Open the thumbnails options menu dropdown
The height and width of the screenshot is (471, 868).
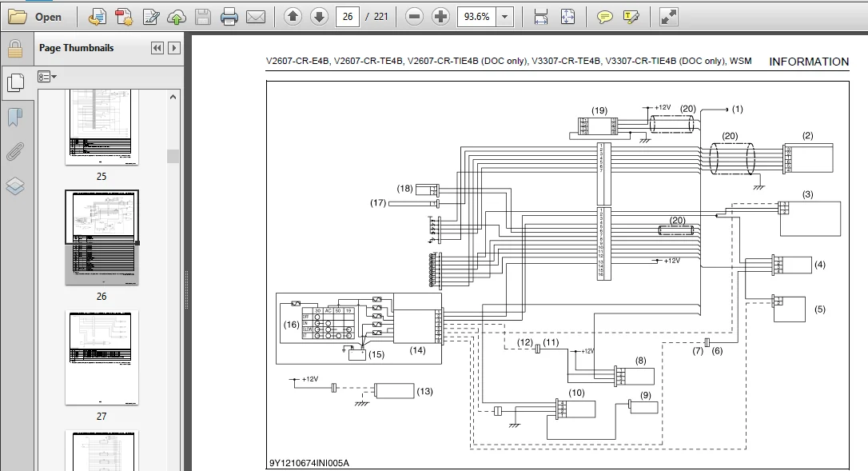click(x=47, y=77)
